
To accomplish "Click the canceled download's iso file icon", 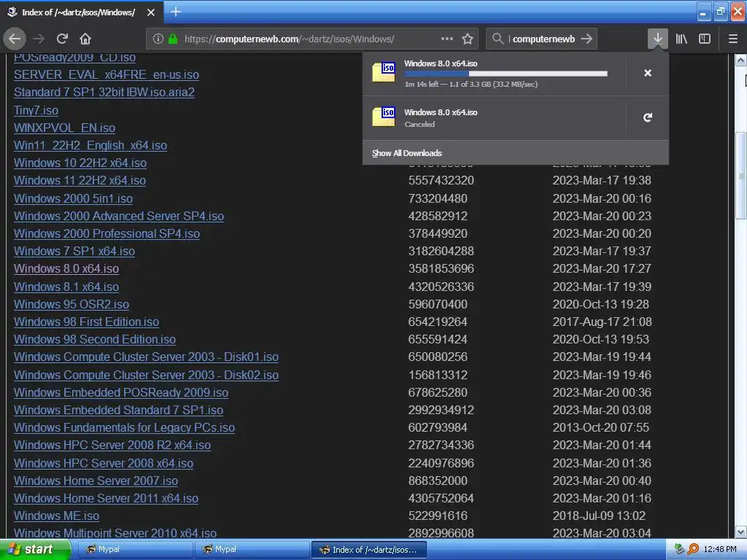I will tap(384, 117).
